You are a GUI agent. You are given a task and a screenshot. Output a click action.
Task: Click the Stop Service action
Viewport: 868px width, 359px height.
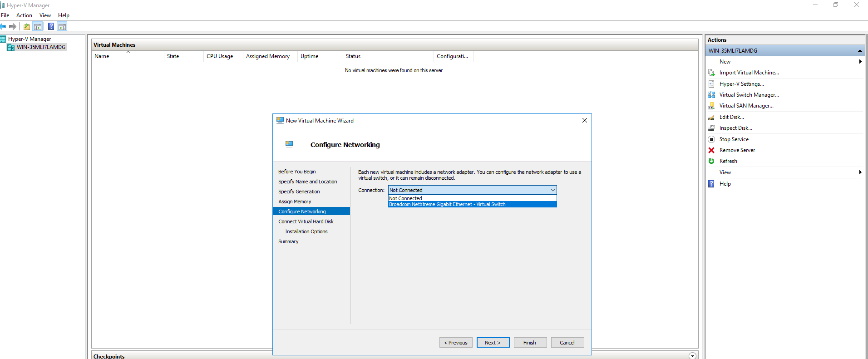734,139
